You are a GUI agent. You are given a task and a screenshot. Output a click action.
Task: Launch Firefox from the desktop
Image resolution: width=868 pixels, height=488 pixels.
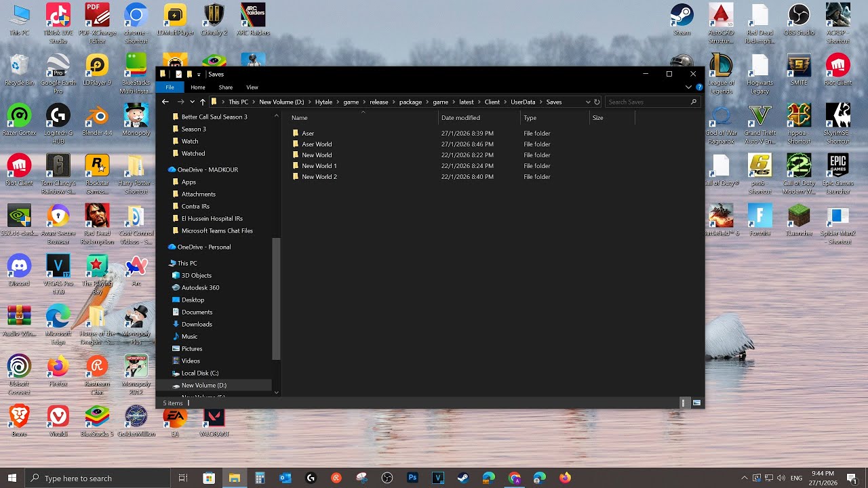click(x=58, y=370)
